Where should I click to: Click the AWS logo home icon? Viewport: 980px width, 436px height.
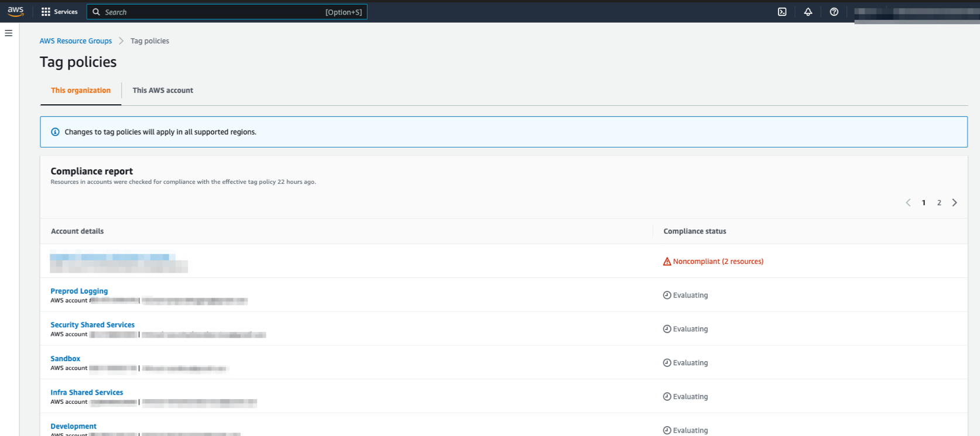[x=16, y=12]
